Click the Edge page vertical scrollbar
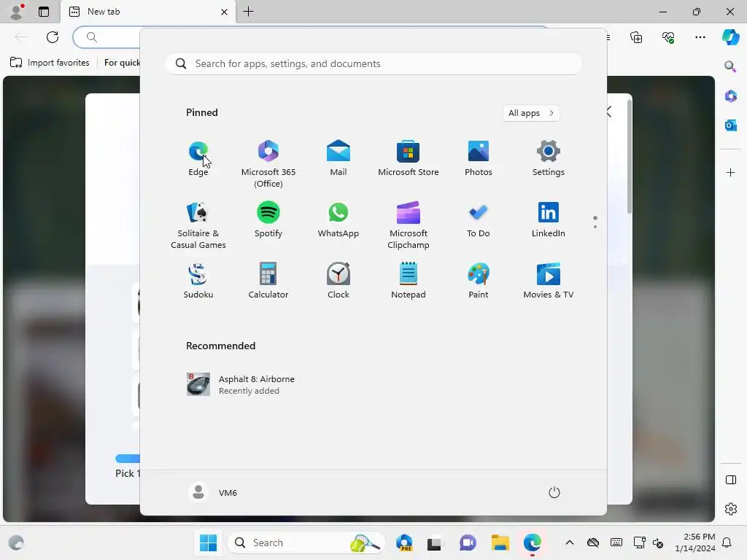 (x=630, y=157)
